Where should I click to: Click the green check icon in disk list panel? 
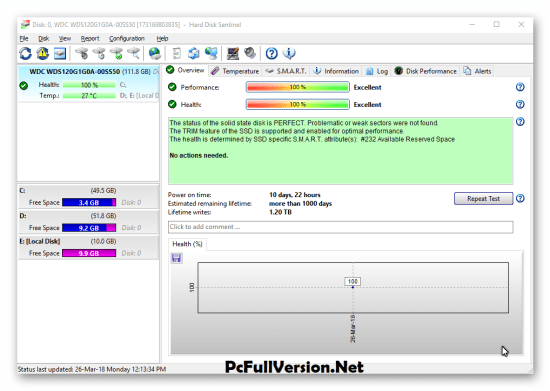pyautogui.click(x=24, y=85)
